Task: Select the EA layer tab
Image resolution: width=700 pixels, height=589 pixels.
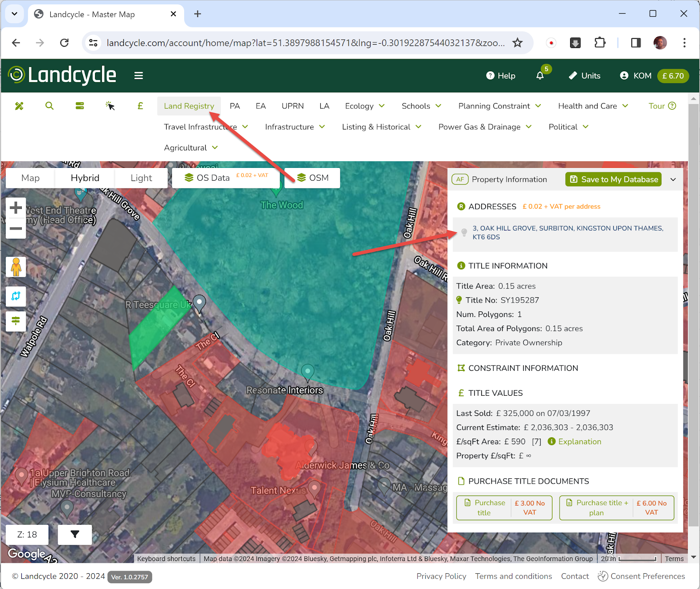Action: pos(261,106)
